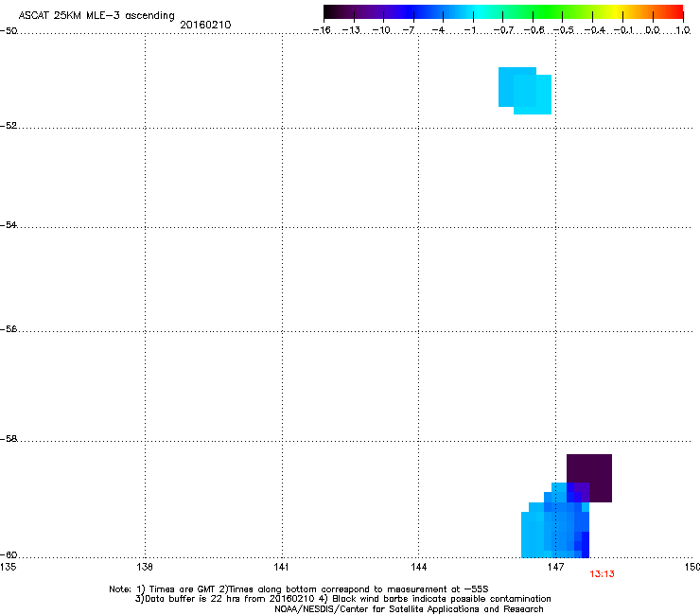The image size is (700, 615).
Task: Click the -0.5 colorbar tick label
Action: pos(564,30)
